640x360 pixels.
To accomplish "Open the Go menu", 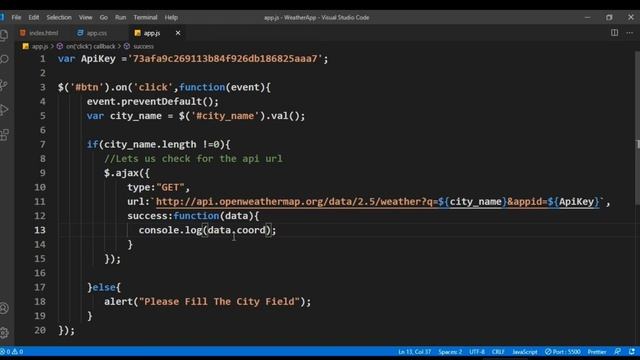I will (104, 18).
